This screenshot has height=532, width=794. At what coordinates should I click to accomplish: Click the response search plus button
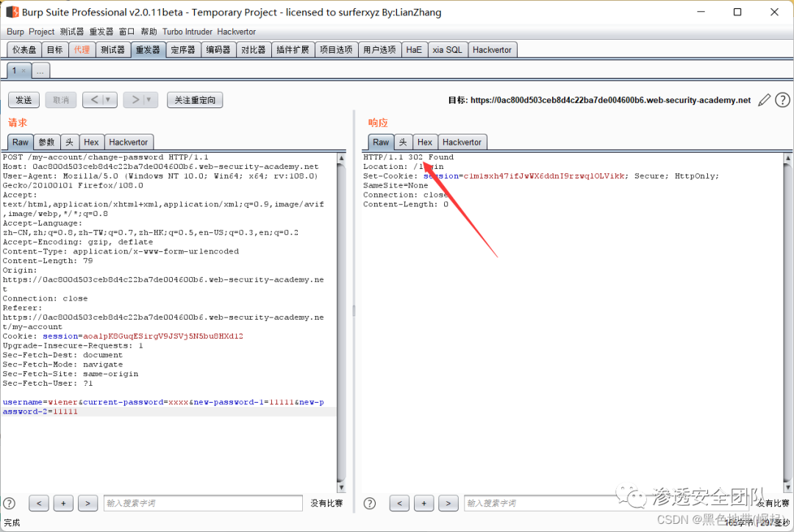click(424, 503)
